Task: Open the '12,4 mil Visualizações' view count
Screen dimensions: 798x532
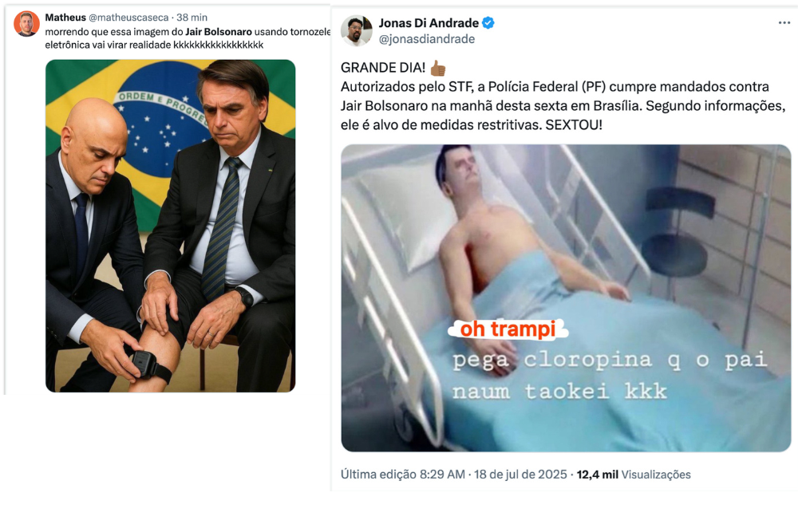Action: click(634, 475)
